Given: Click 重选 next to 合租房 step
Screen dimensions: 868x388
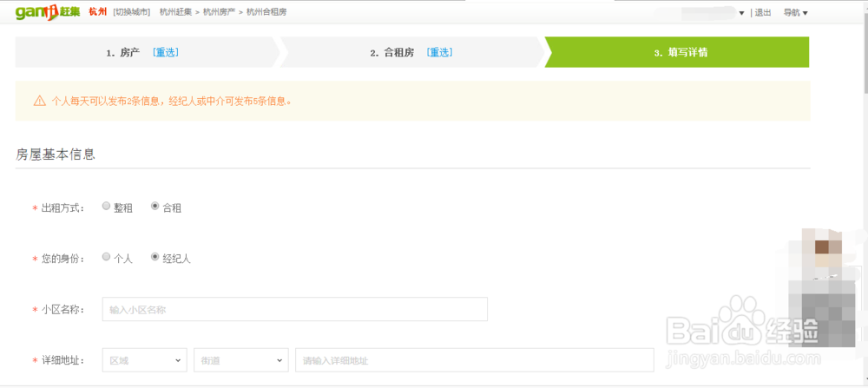Looking at the screenshot, I should pyautogui.click(x=440, y=53).
